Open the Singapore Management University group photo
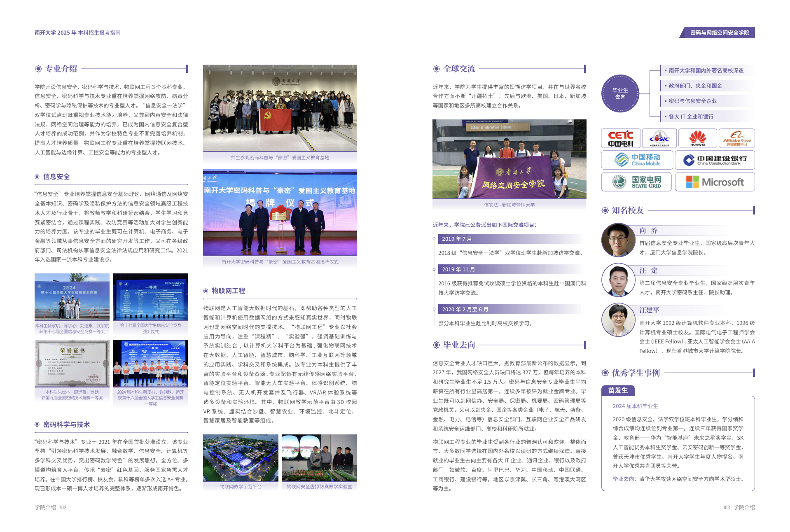Screen dimensions: 790x532 click(x=509, y=159)
